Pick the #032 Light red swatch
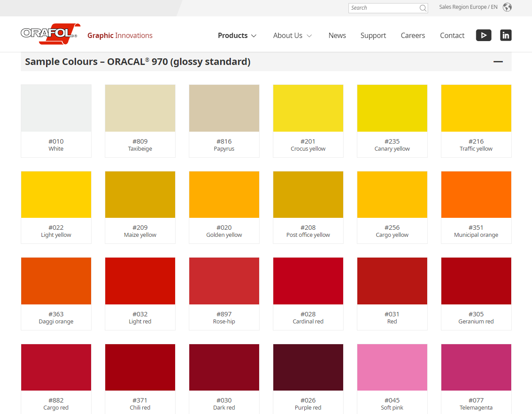This screenshot has height=414, width=532. tap(140, 294)
